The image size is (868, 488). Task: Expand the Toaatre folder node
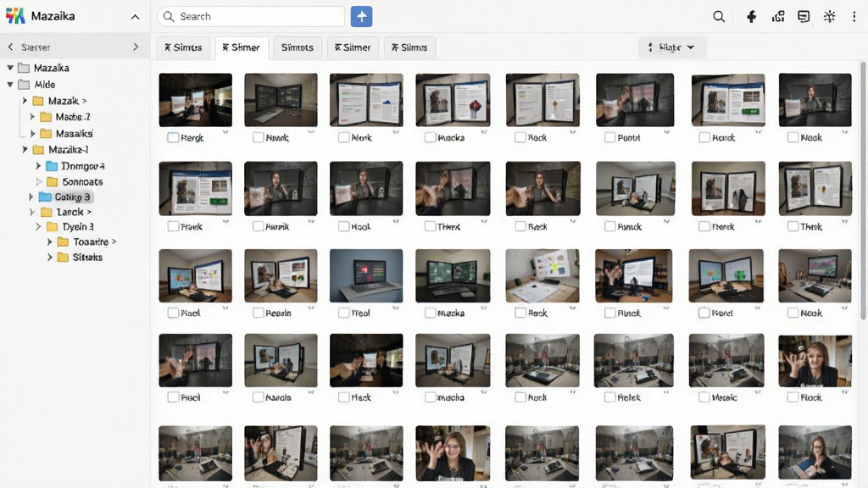pyautogui.click(x=50, y=241)
